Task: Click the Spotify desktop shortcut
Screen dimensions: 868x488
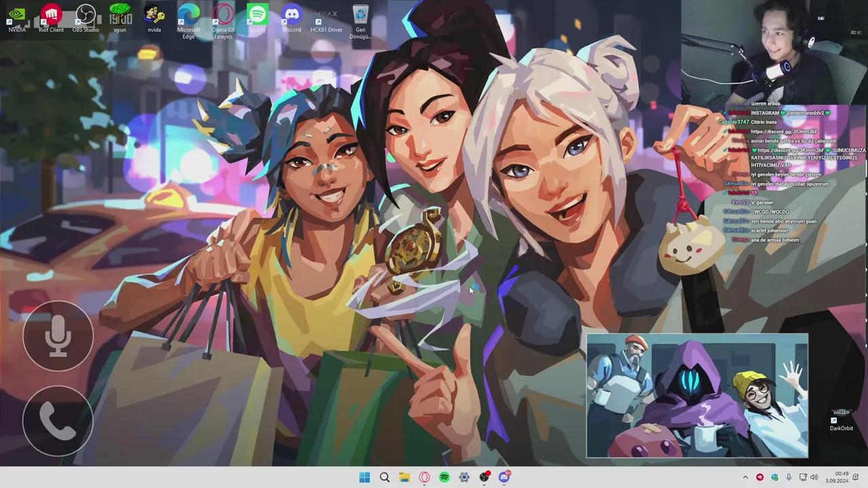Action: point(257,18)
